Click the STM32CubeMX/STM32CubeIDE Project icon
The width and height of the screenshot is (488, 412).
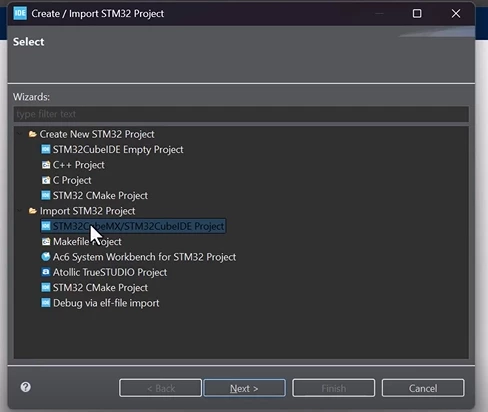click(x=46, y=226)
